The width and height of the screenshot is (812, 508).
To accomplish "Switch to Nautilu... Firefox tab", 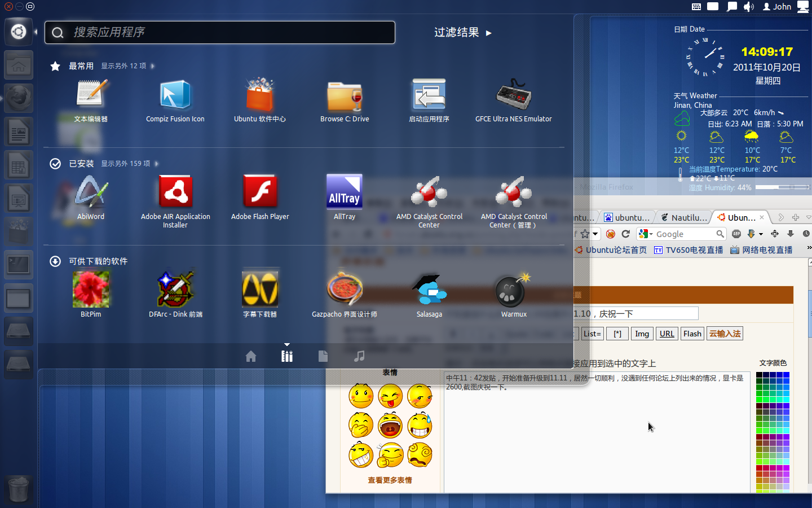I will [683, 217].
